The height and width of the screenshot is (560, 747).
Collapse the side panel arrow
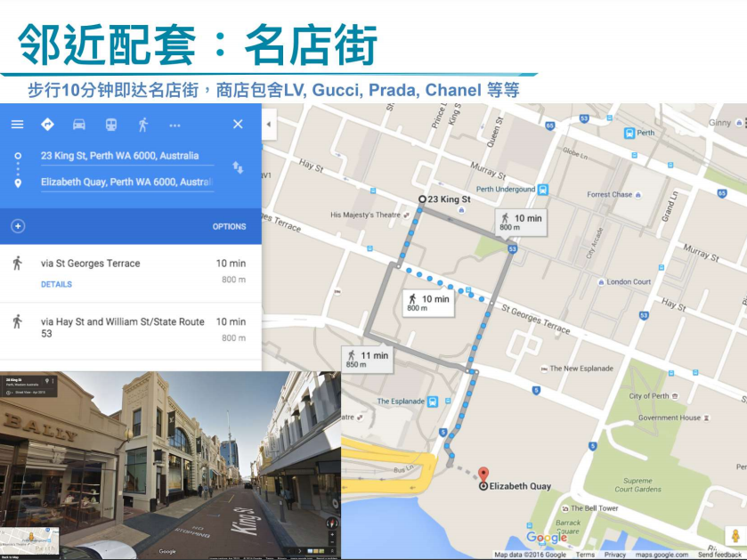[x=269, y=125]
